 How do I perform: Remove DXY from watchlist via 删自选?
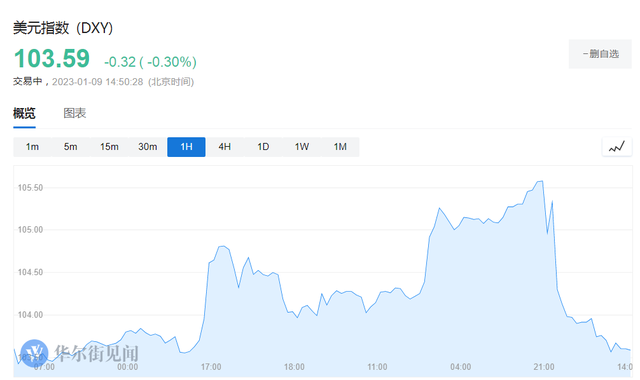(x=600, y=54)
